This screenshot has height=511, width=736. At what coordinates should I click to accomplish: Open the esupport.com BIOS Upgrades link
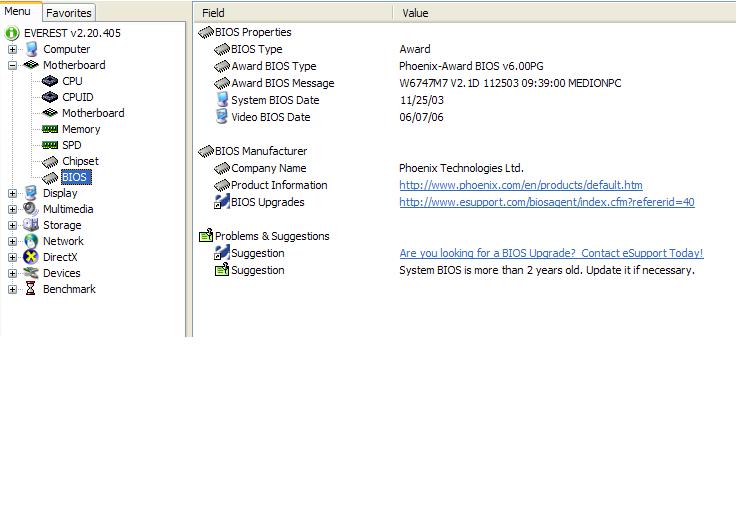(x=546, y=202)
